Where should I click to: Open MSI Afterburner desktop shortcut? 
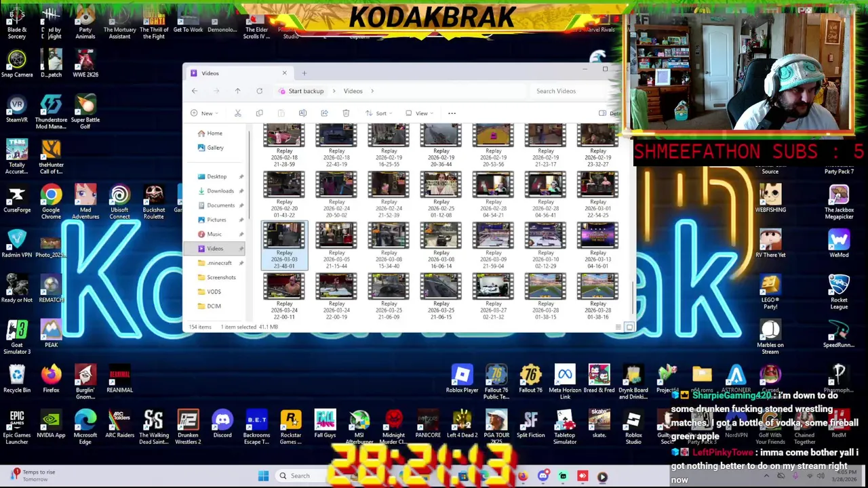pyautogui.click(x=359, y=428)
